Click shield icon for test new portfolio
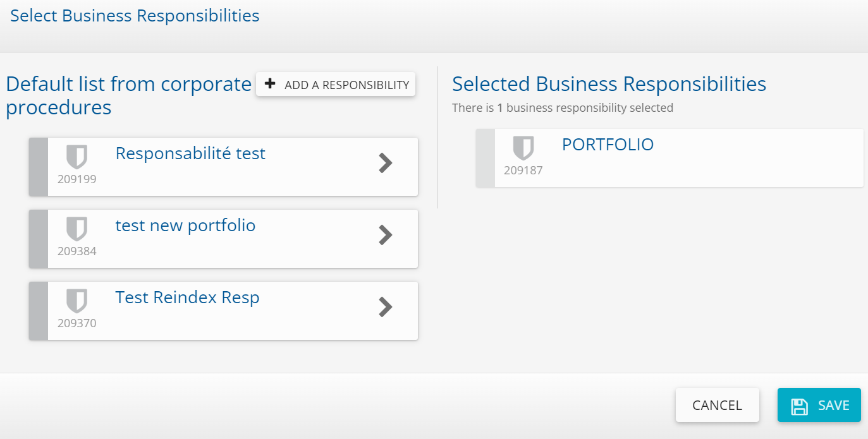868x439 pixels. 77,229
